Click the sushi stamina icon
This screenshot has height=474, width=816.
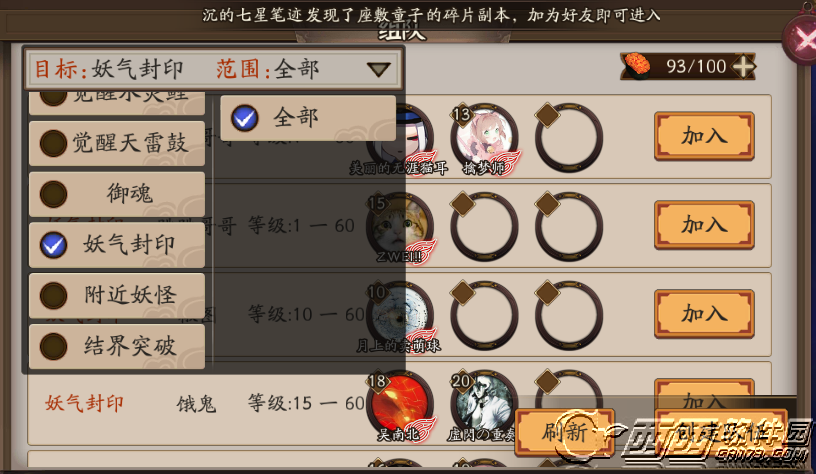click(636, 65)
